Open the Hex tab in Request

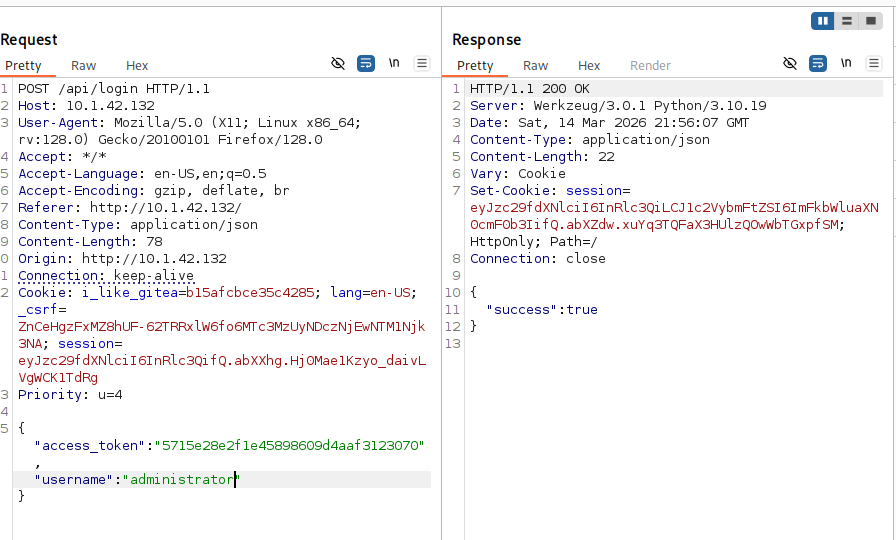tap(137, 66)
